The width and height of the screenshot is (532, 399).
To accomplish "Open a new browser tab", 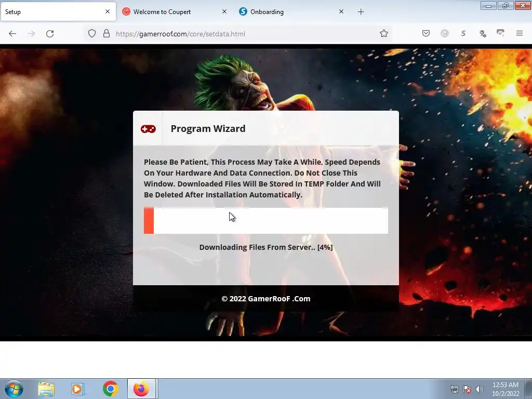I will [x=361, y=12].
